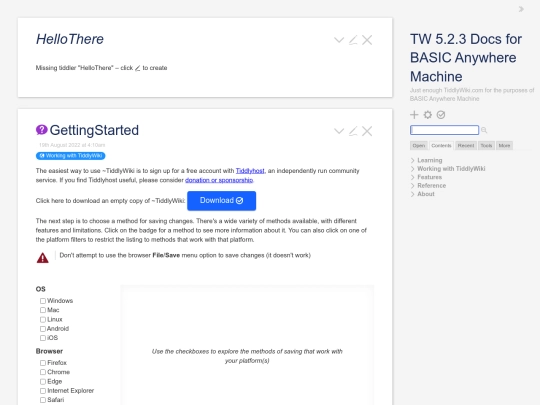Expand the Learning contents entry
This screenshot has height=405, width=540.
click(x=413, y=160)
